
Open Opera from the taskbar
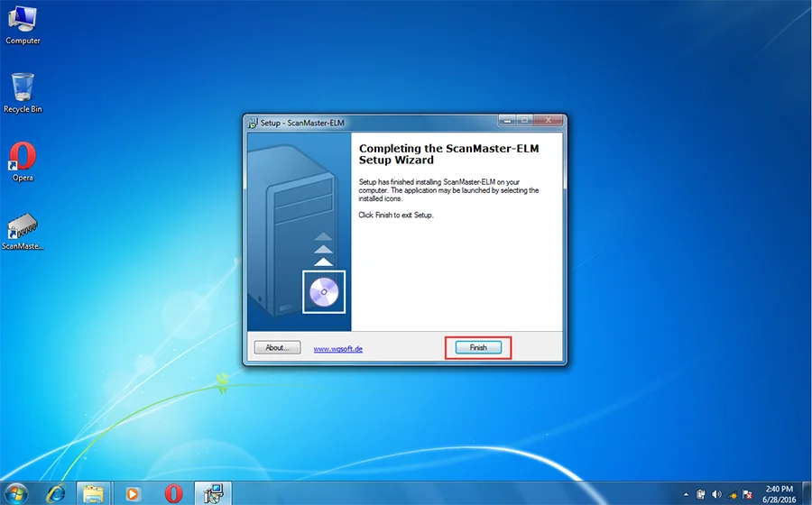click(x=173, y=493)
